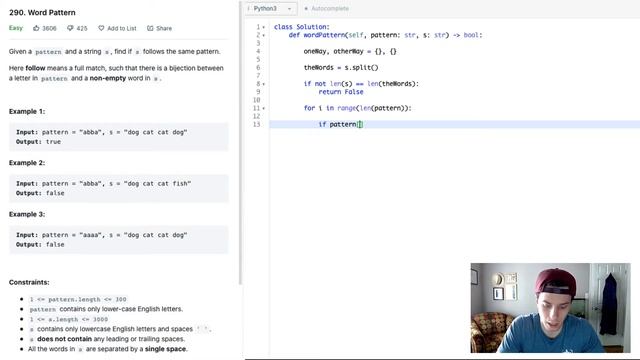Click the dislike count 425
The height and width of the screenshot is (360, 640).
tap(82, 28)
